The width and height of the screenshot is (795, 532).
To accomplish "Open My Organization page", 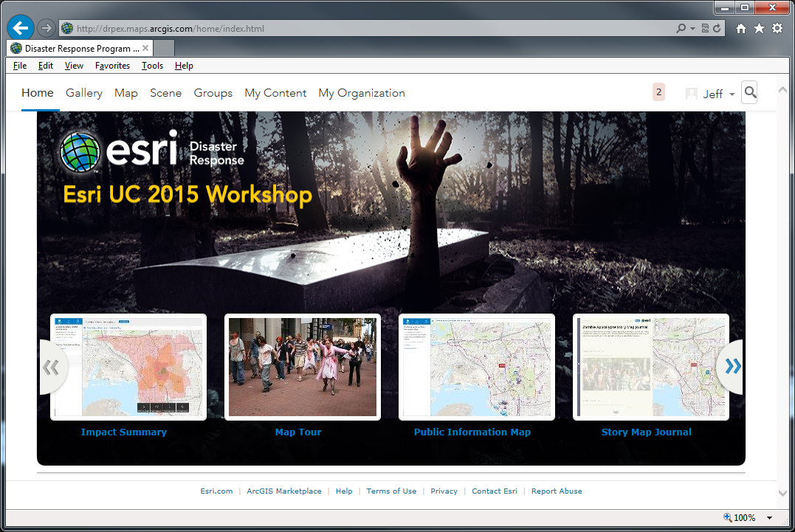I will [x=362, y=93].
